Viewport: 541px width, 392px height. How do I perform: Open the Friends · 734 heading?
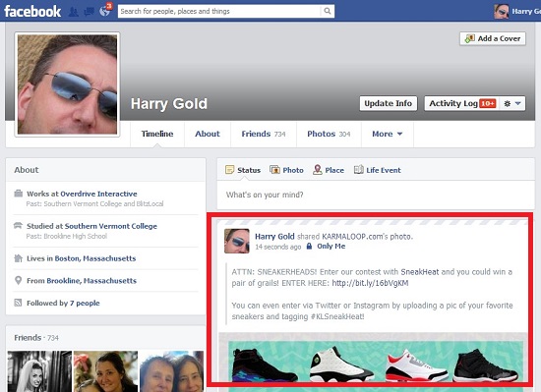pyautogui.click(x=36, y=338)
